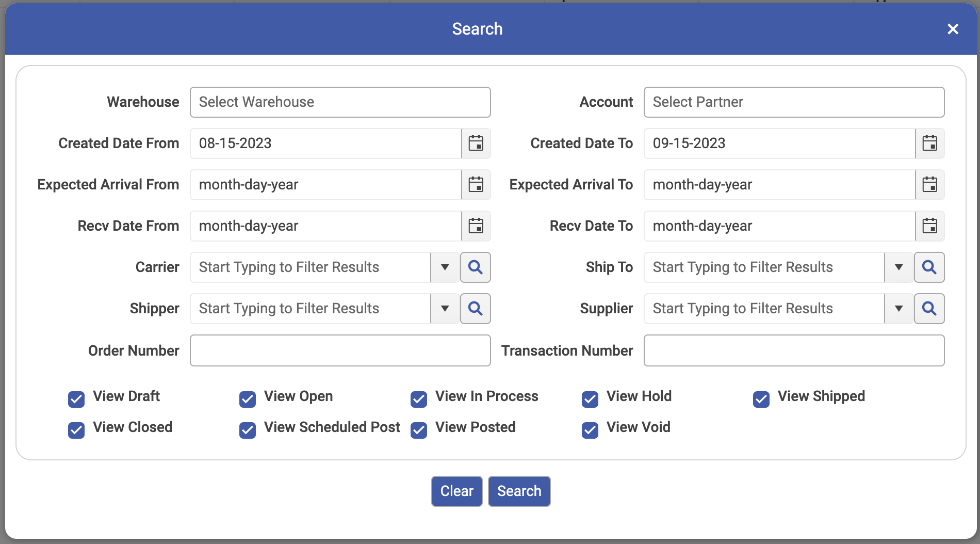This screenshot has height=544, width=980.
Task: Click the Carrier magnifier search icon
Action: pyautogui.click(x=476, y=267)
